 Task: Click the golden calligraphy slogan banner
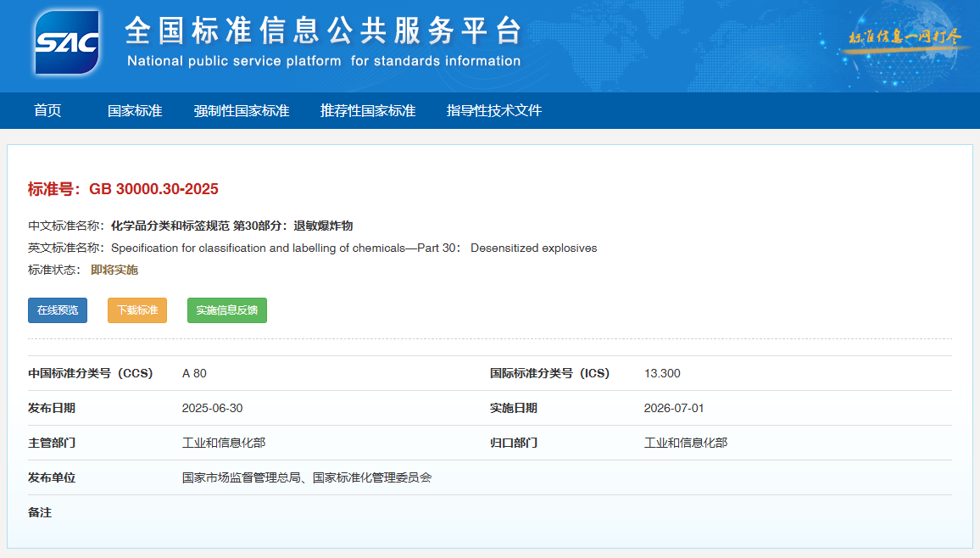click(x=905, y=38)
